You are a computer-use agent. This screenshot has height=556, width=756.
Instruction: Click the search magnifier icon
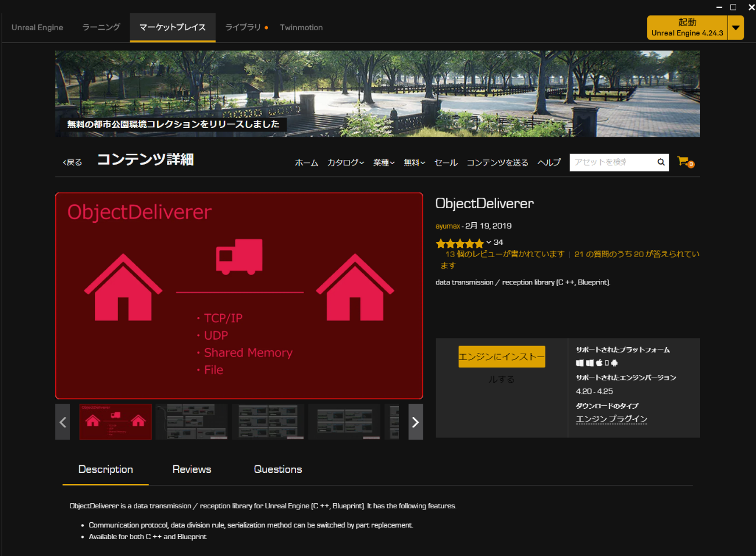pos(661,162)
